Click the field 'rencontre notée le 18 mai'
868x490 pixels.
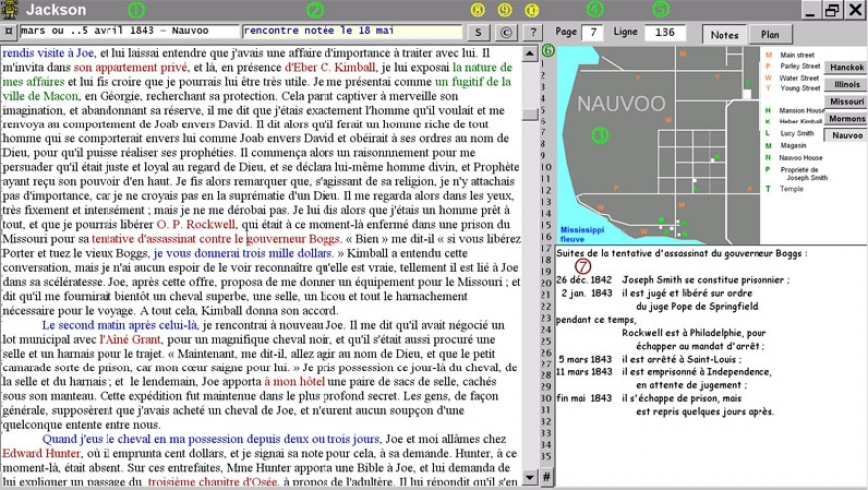351,31
